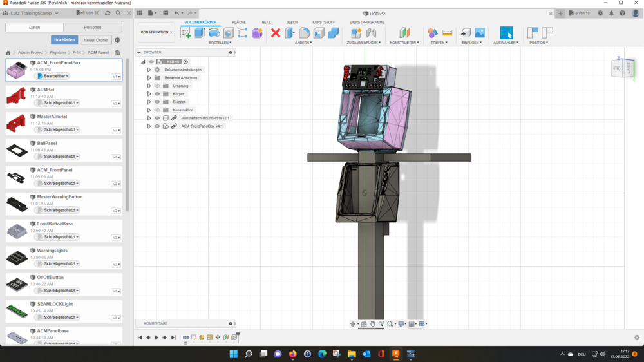Open the Bearbeitbar dropdown for ACM_FrontPanelBox
The height and width of the screenshot is (362, 644).
coord(54,76)
